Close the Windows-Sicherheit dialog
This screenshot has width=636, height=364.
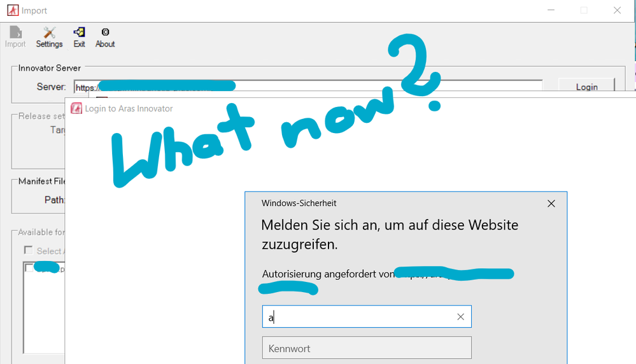click(551, 204)
